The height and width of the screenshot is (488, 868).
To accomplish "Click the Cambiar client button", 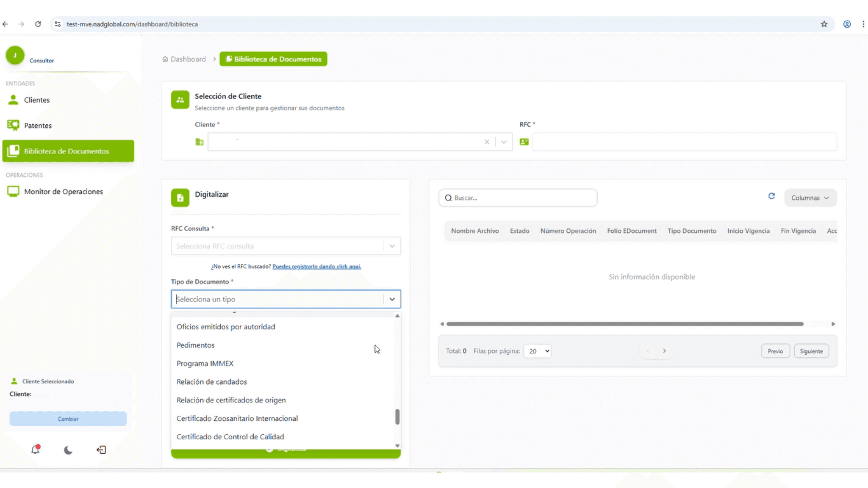I will 68,419.
